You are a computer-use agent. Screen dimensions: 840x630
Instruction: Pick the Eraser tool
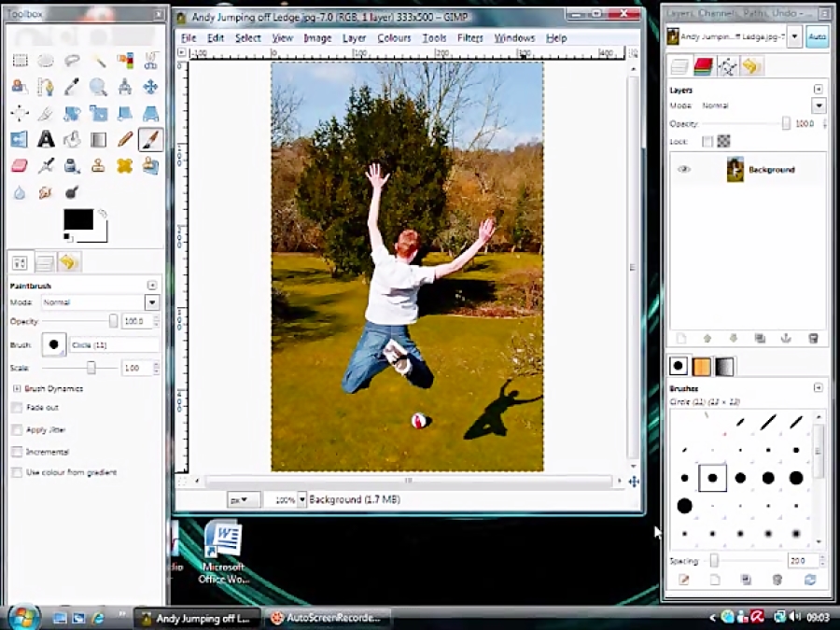tap(20, 165)
